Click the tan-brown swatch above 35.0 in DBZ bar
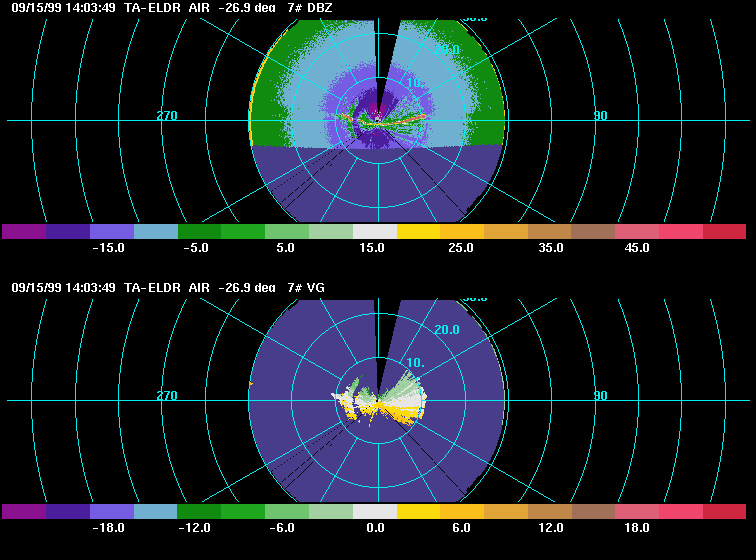 click(x=550, y=232)
